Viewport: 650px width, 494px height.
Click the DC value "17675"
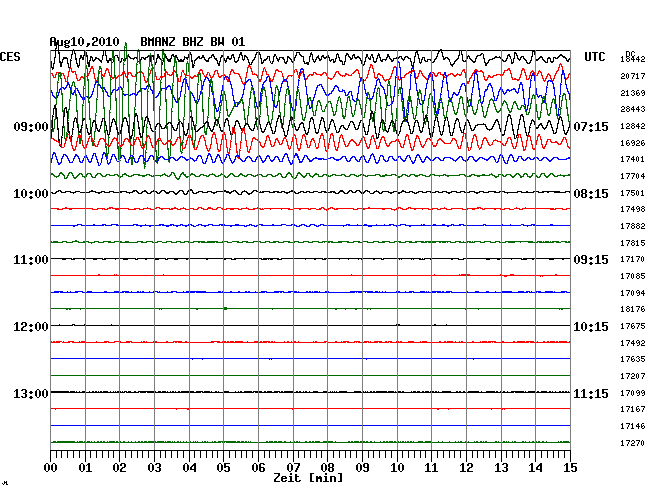pos(633,327)
